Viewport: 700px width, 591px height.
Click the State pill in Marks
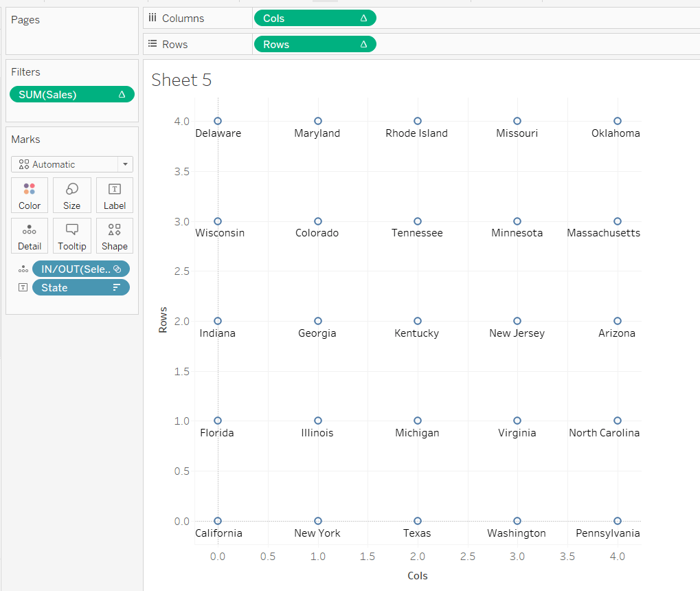(x=80, y=288)
